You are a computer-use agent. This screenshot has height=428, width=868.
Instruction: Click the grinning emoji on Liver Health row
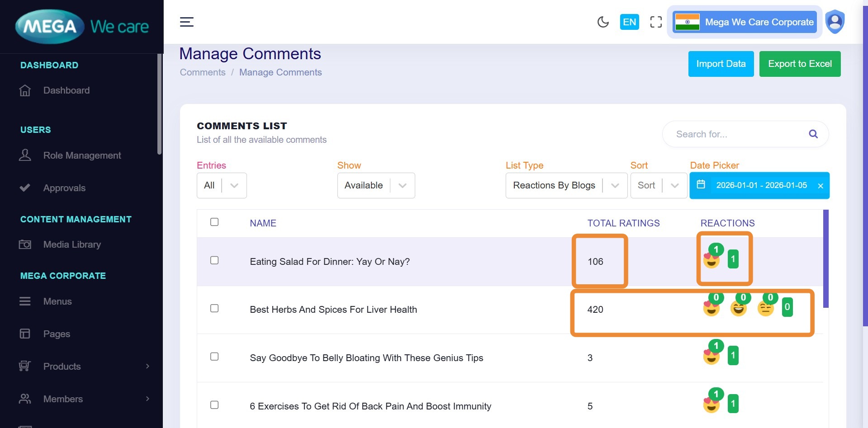pyautogui.click(x=738, y=309)
